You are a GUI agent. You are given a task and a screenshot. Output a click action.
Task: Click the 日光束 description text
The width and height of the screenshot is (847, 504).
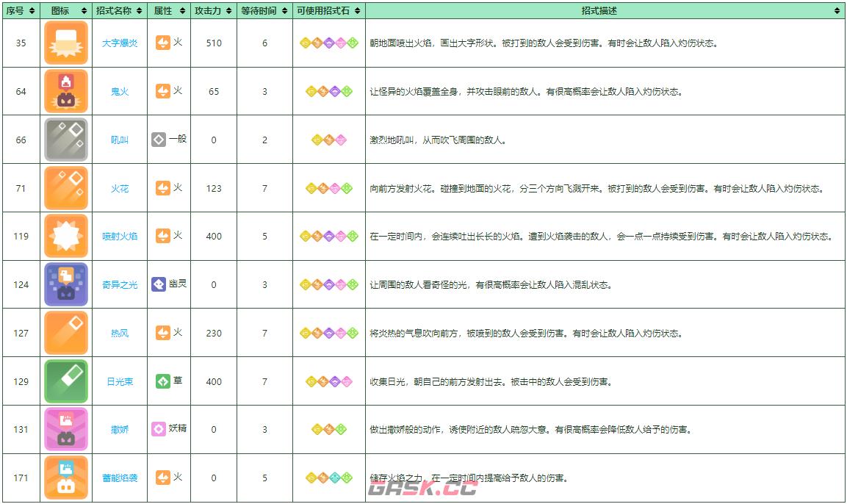coord(491,382)
